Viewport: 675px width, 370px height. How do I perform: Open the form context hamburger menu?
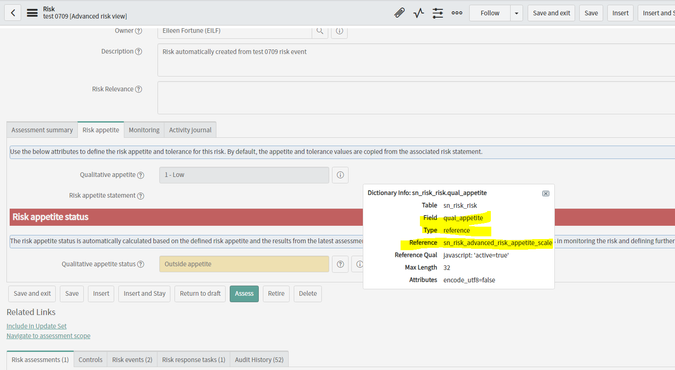(x=32, y=13)
